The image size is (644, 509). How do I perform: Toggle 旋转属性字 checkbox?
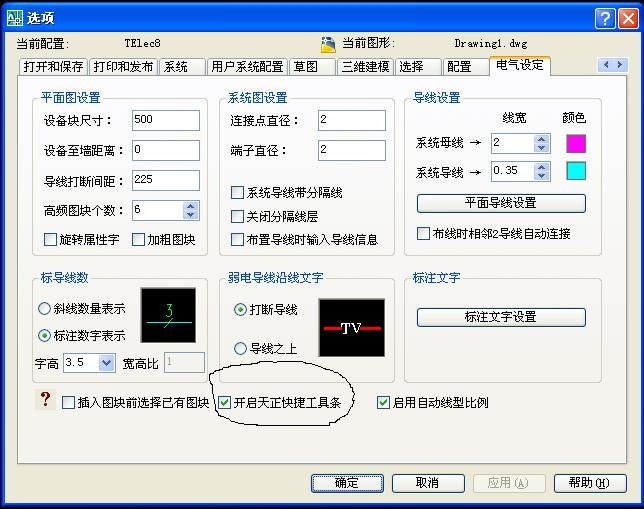coord(50,240)
